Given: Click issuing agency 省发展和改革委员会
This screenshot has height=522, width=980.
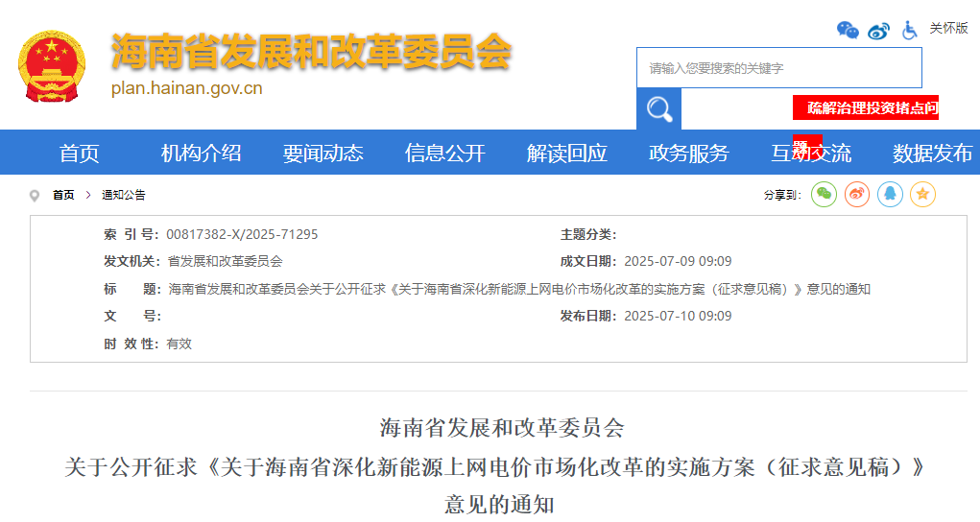Looking at the screenshot, I should [225, 261].
